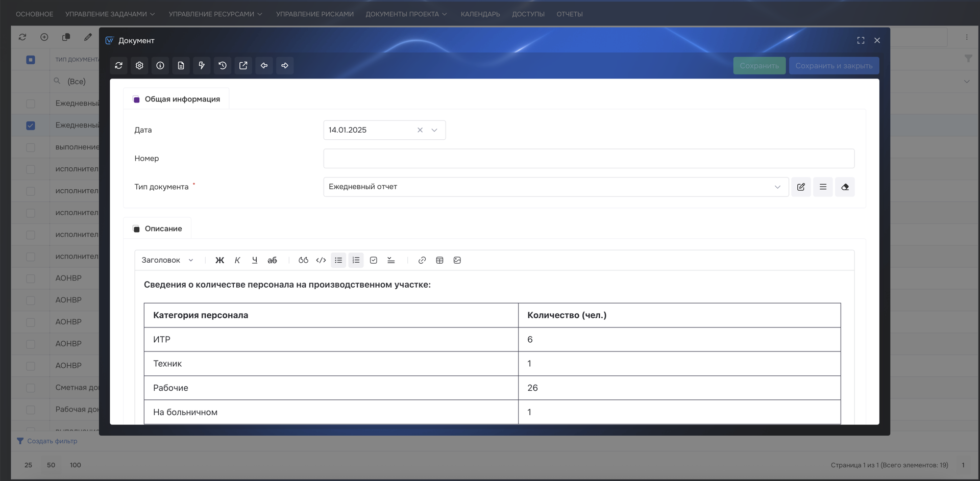
Task: Insert table using editor table icon
Action: (x=439, y=260)
